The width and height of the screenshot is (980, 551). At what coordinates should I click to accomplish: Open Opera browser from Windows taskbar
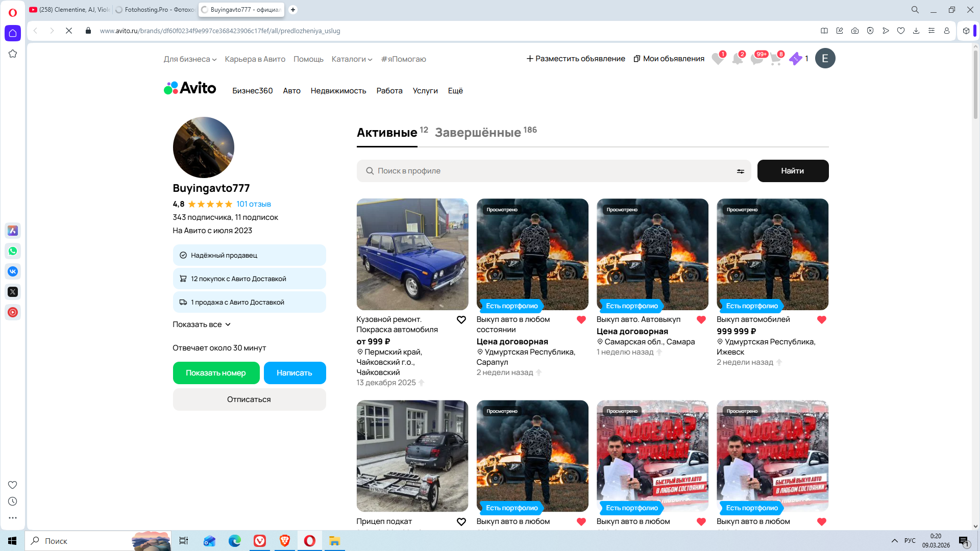click(x=309, y=541)
